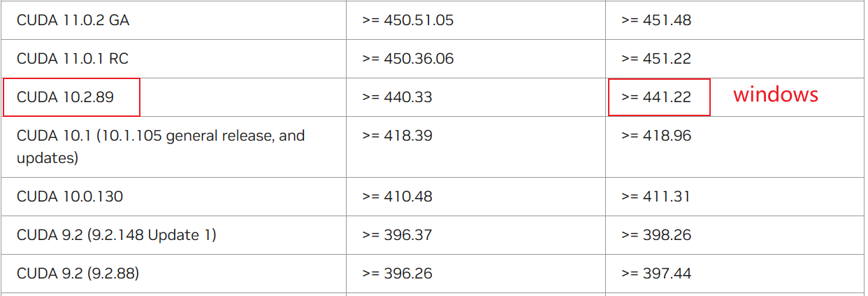
Task: Click the highlighted >= 441.22 cell
Action: pos(656,97)
